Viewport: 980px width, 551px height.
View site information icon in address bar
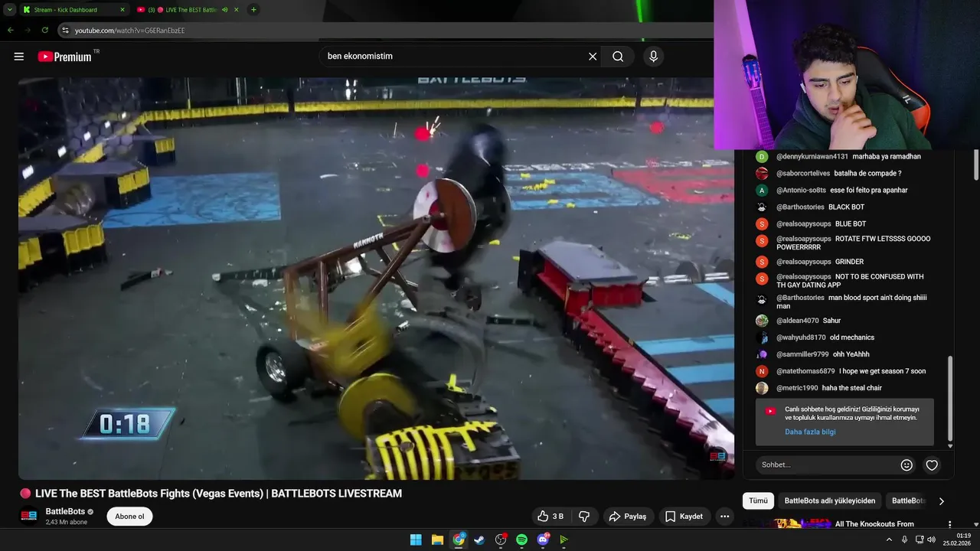coord(66,31)
